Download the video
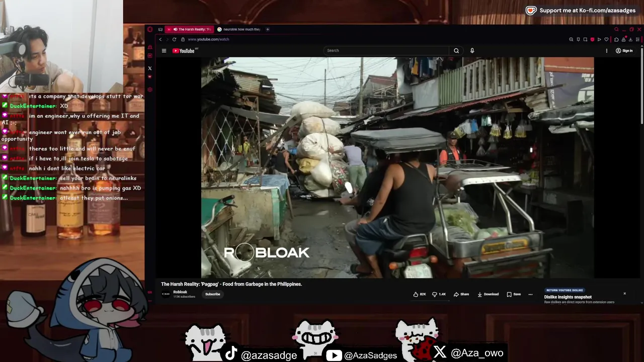Image resolution: width=644 pixels, height=362 pixels. [x=488, y=294]
